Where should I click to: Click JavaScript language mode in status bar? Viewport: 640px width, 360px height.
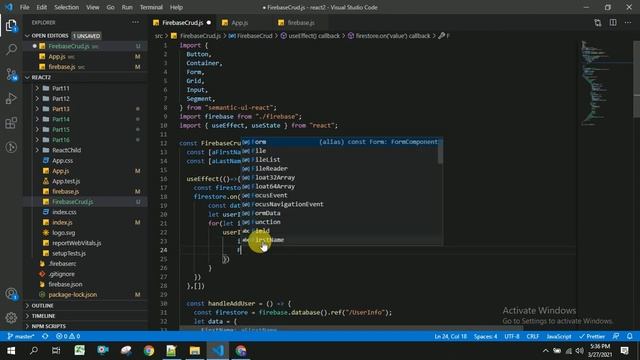559,336
